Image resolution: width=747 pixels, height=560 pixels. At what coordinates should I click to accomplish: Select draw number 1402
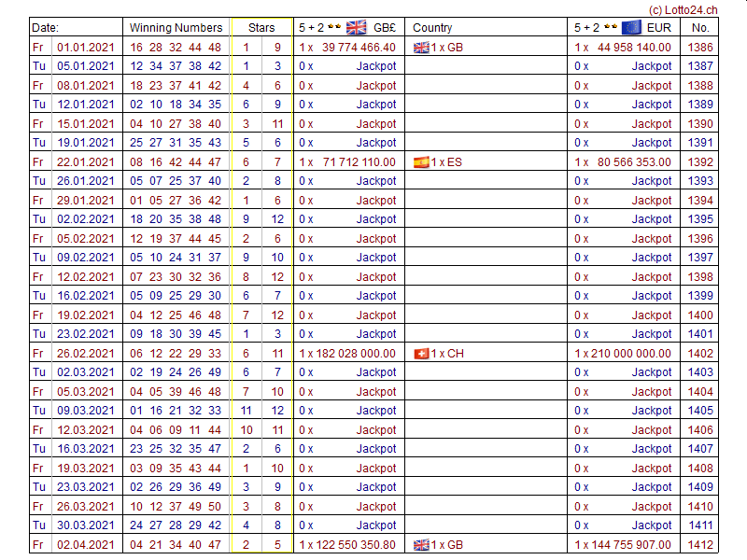pyautogui.click(x=700, y=354)
